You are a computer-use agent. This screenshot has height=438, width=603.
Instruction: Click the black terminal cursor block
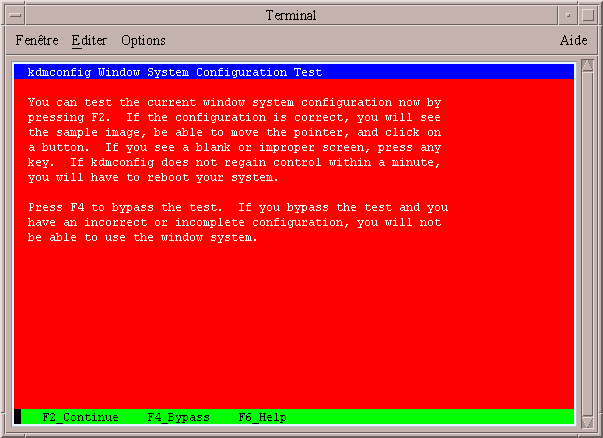click(18, 417)
